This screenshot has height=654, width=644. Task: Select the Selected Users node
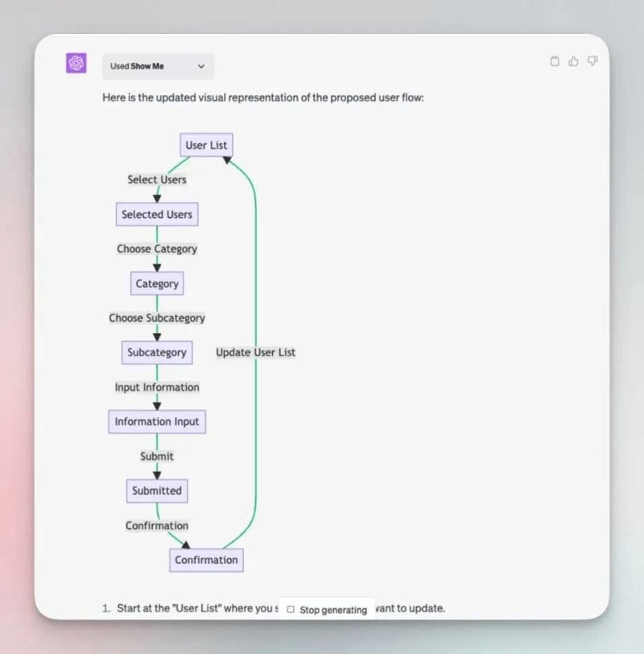(157, 215)
